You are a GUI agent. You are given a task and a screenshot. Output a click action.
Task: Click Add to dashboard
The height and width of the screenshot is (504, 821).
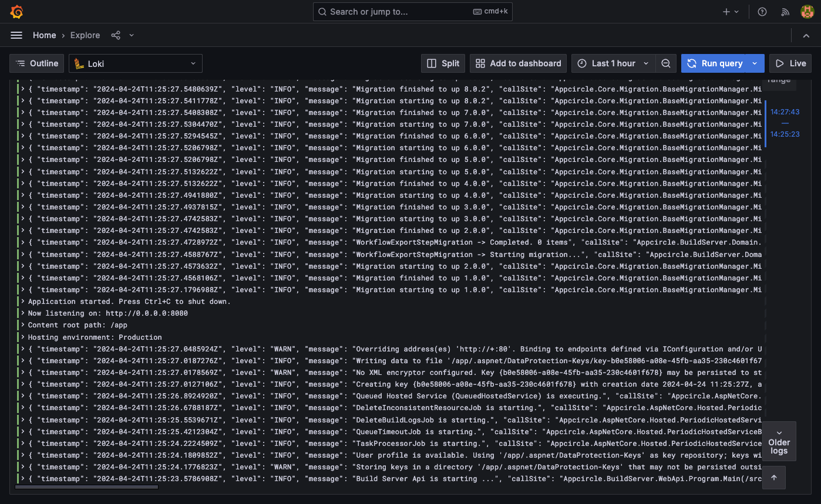pos(519,63)
